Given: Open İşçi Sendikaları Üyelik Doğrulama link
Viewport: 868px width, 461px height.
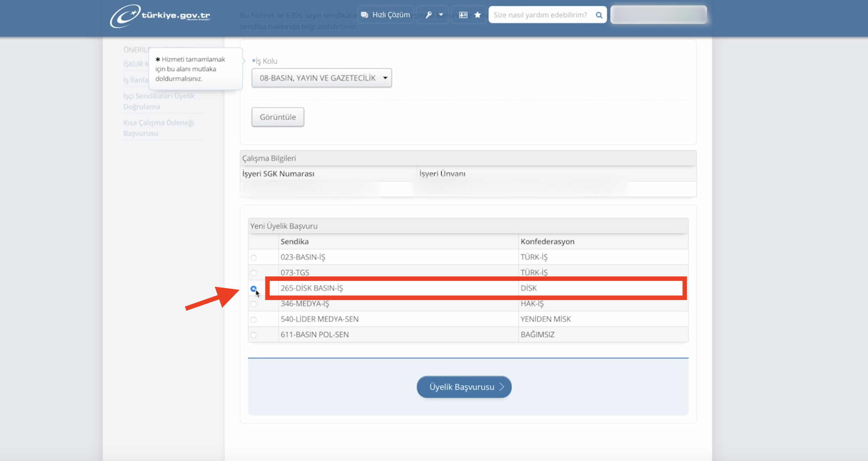Looking at the screenshot, I should pyautogui.click(x=159, y=101).
